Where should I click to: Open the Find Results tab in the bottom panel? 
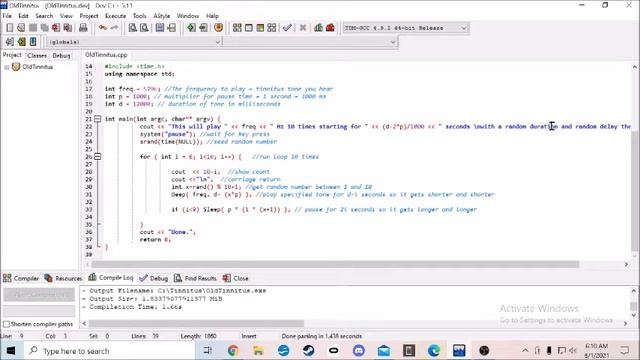[195, 278]
